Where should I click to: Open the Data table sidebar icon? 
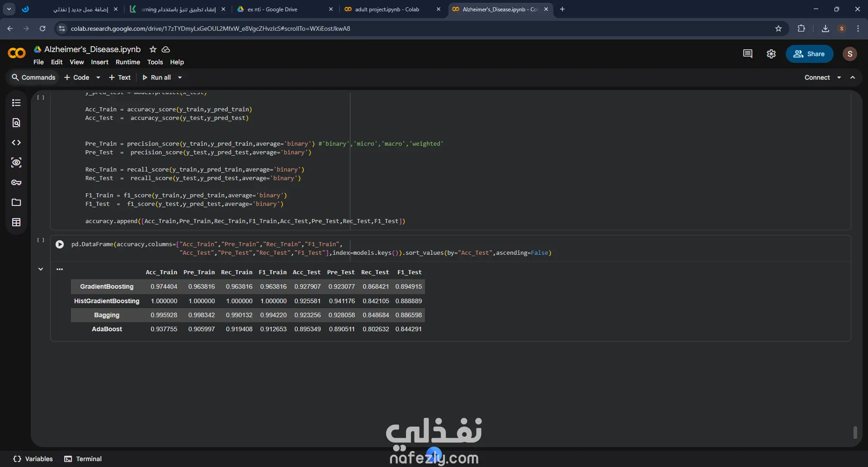click(16, 222)
